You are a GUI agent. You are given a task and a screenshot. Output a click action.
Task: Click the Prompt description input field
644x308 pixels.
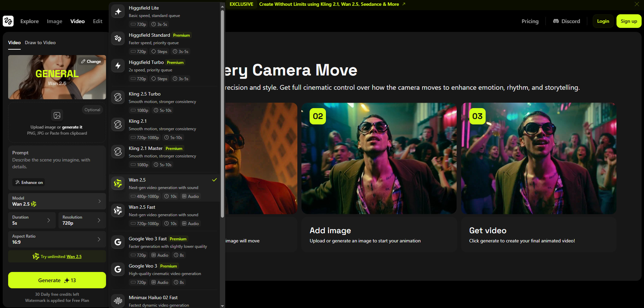tap(57, 163)
